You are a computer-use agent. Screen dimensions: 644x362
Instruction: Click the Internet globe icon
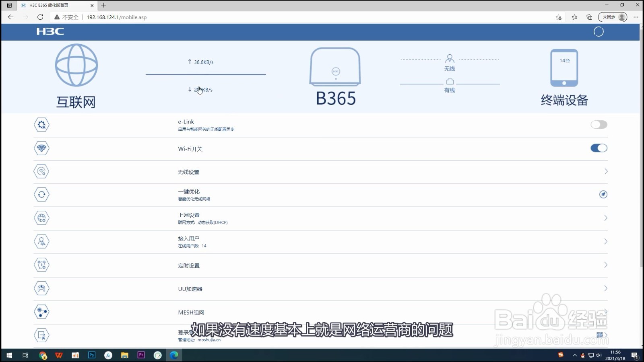(76, 65)
